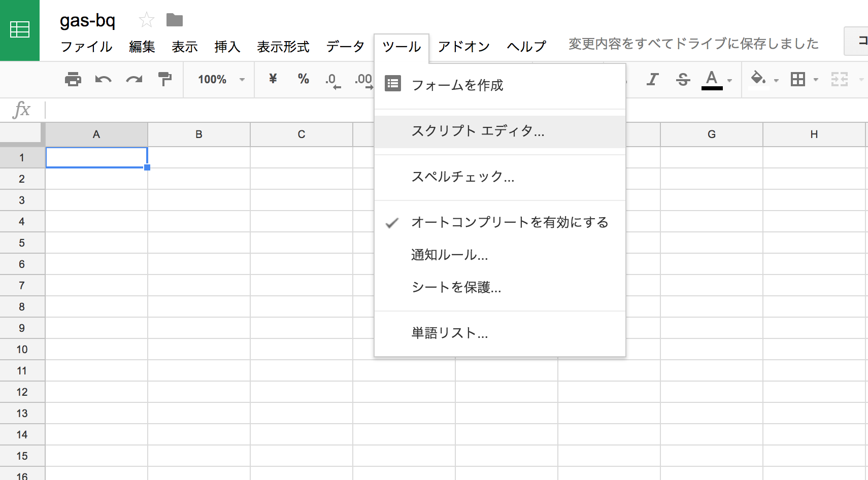This screenshot has height=480, width=868.
Task: Open the move-to-folder icon
Action: tap(175, 20)
